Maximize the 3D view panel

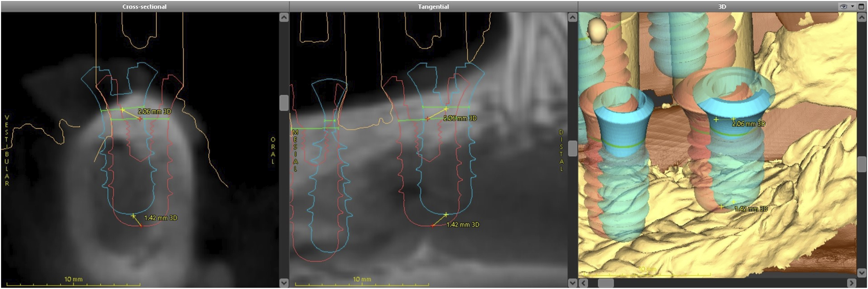coord(862,6)
